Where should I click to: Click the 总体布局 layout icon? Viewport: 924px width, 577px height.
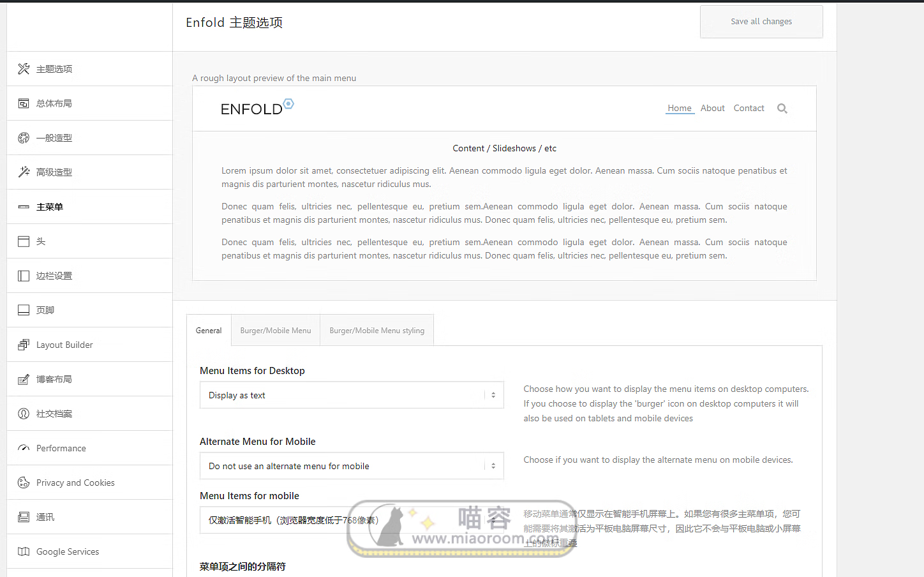(x=24, y=103)
